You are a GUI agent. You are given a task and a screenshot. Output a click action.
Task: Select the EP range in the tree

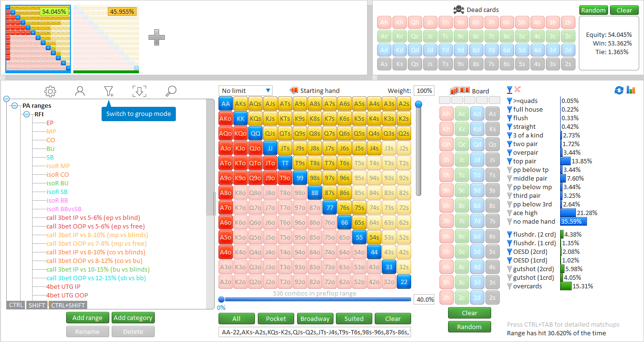[50, 123]
